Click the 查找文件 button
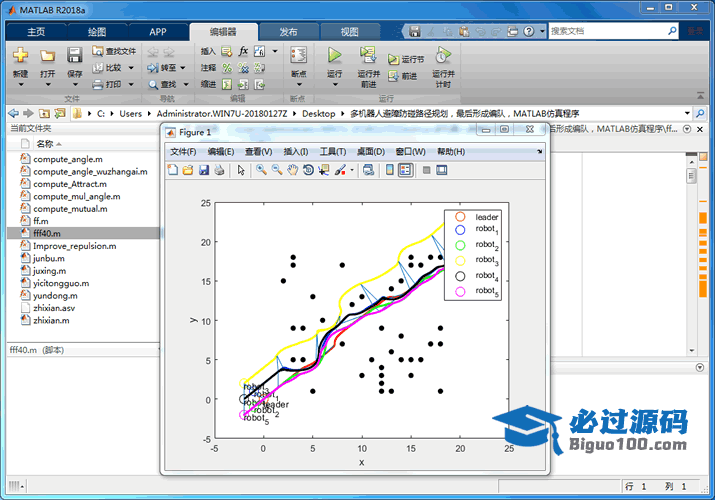 click(x=113, y=50)
